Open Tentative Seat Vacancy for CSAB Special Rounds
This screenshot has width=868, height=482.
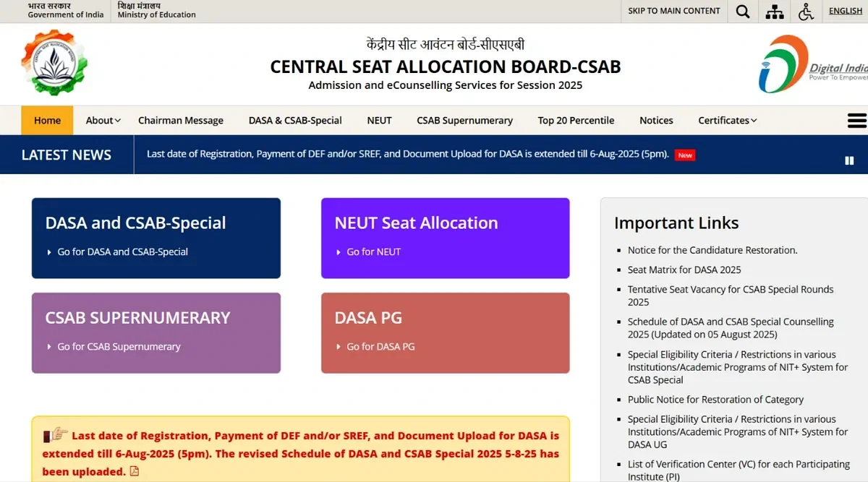[x=731, y=296]
